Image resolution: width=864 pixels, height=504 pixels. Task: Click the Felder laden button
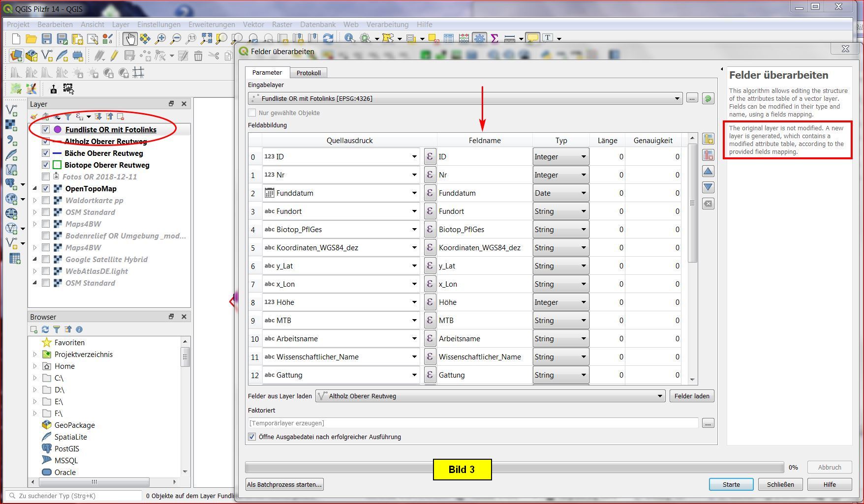coord(691,396)
